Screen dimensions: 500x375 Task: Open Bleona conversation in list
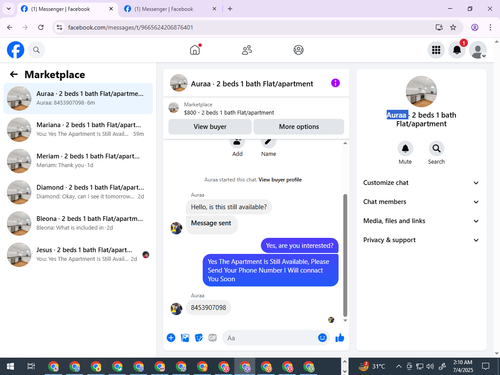click(x=78, y=223)
